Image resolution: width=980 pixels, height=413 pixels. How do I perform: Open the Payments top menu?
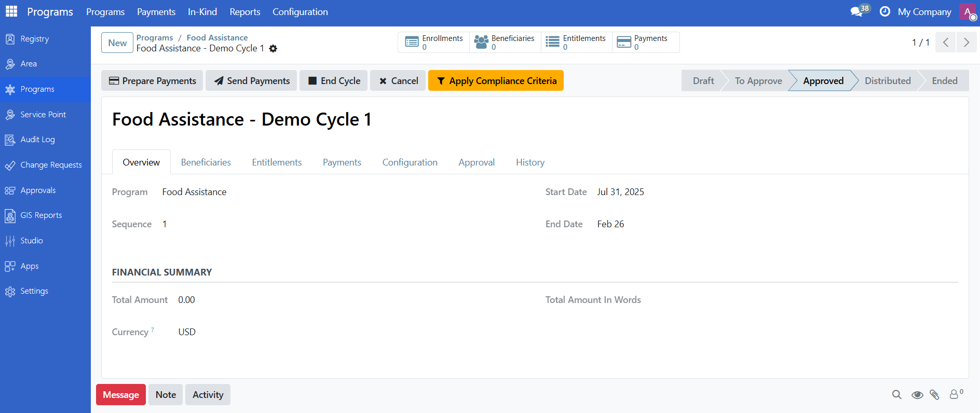click(156, 12)
